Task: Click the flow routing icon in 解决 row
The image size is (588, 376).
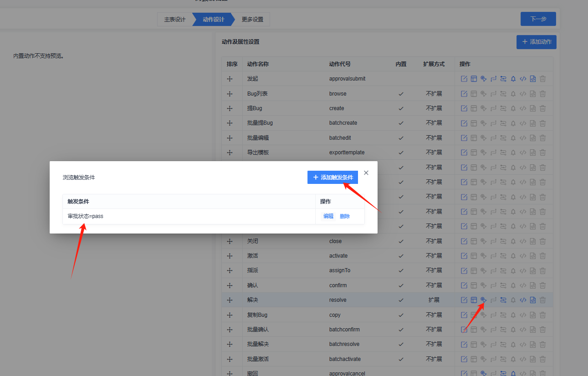Action: tap(503, 300)
